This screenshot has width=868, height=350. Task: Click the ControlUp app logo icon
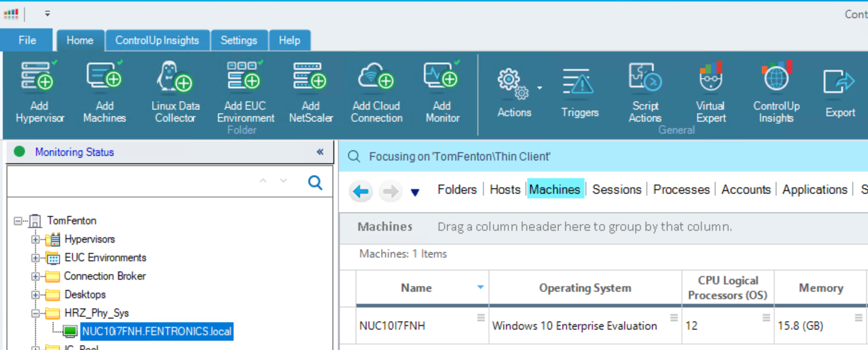11,14
